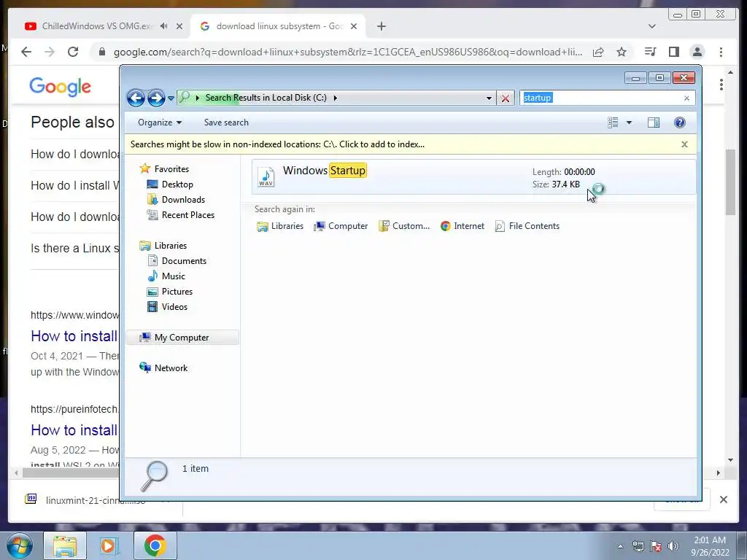Mute the ChilledWindows tab audio icon
This screenshot has height=560, width=747.
pyautogui.click(x=164, y=26)
